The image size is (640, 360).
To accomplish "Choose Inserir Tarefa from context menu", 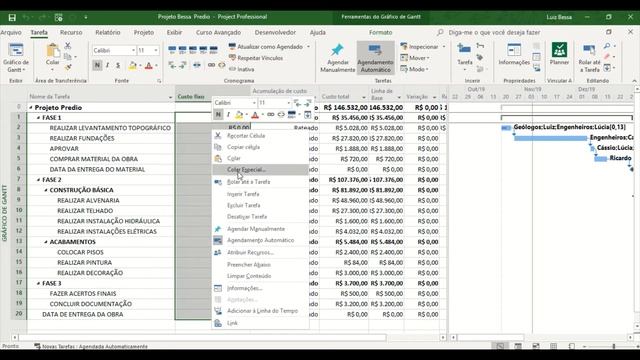I will coord(260,194).
